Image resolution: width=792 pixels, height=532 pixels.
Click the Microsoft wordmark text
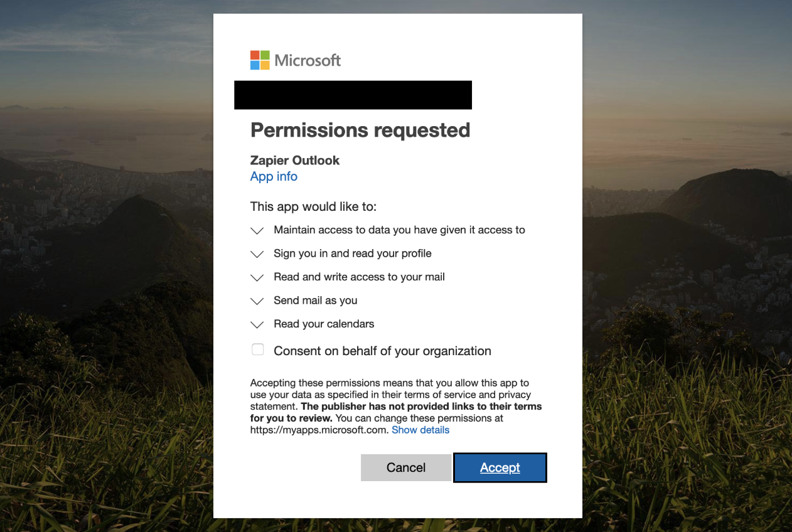pos(308,60)
